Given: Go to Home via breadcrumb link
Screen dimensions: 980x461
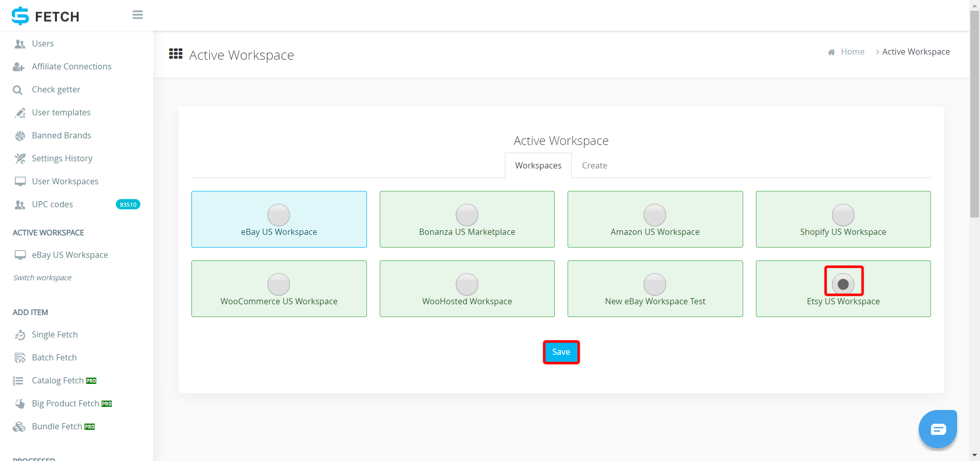Looking at the screenshot, I should 852,52.
